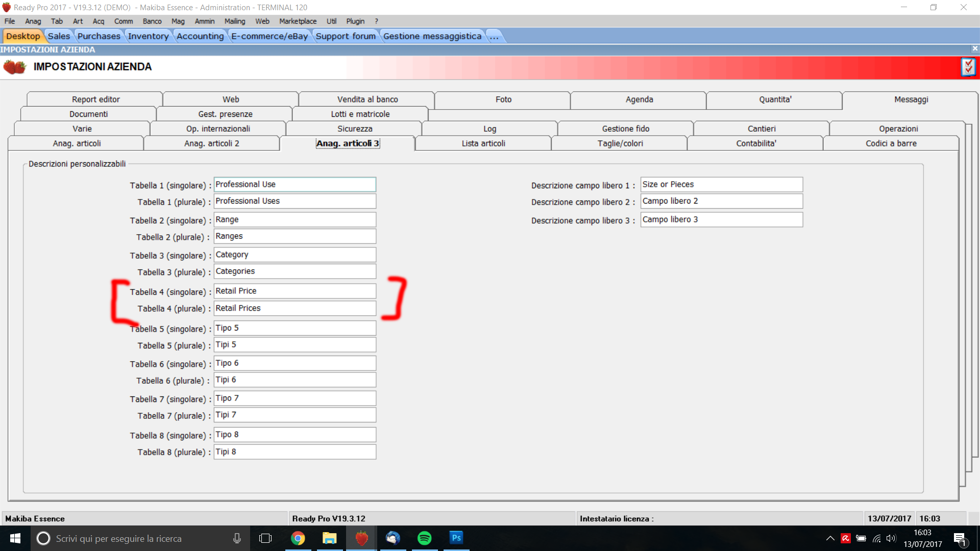Switch to the Taglie/colori tab
The width and height of the screenshot is (980, 551).
pyautogui.click(x=620, y=143)
